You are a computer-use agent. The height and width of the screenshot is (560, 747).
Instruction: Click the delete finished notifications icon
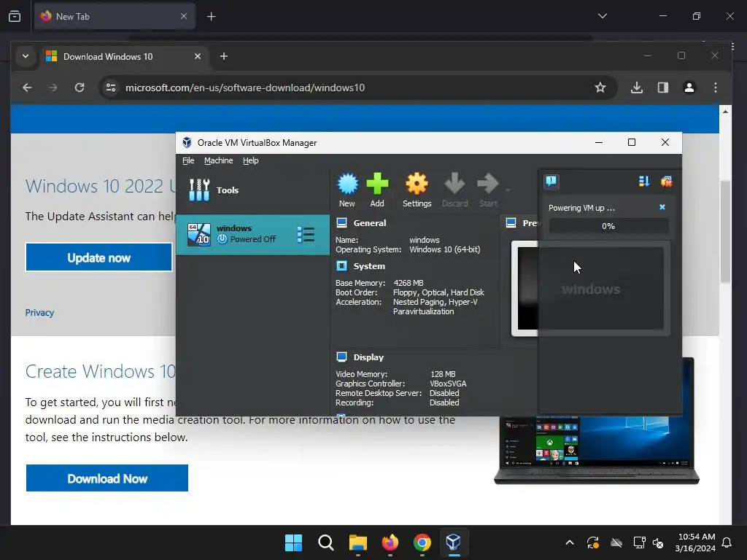click(x=666, y=181)
